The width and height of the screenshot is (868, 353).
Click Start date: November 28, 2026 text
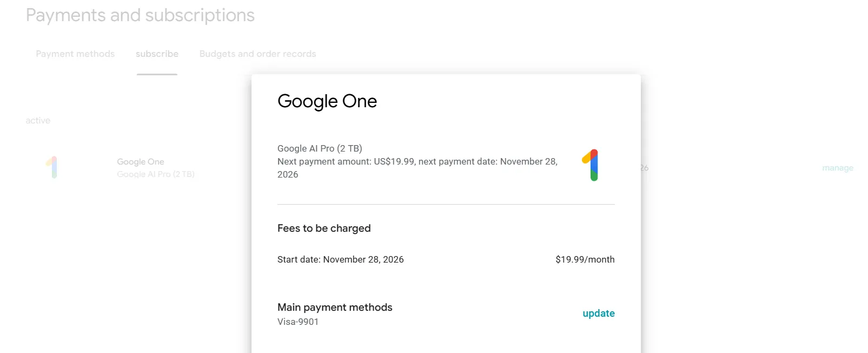pos(340,260)
